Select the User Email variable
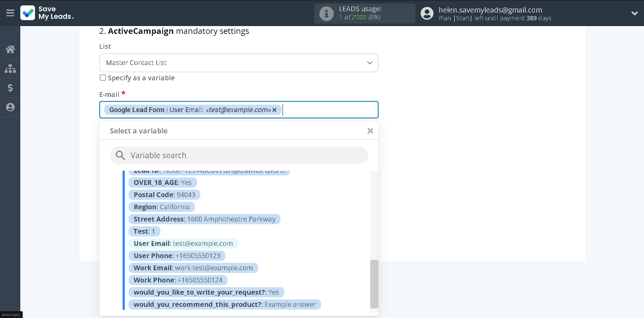Image resolution: width=644 pixels, height=318 pixels. [183, 243]
